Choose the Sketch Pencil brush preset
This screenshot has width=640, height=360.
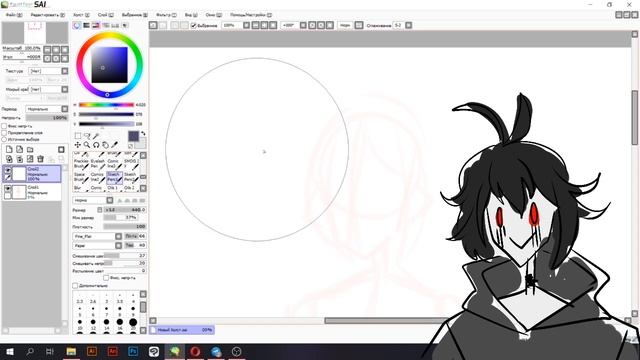pos(114,177)
